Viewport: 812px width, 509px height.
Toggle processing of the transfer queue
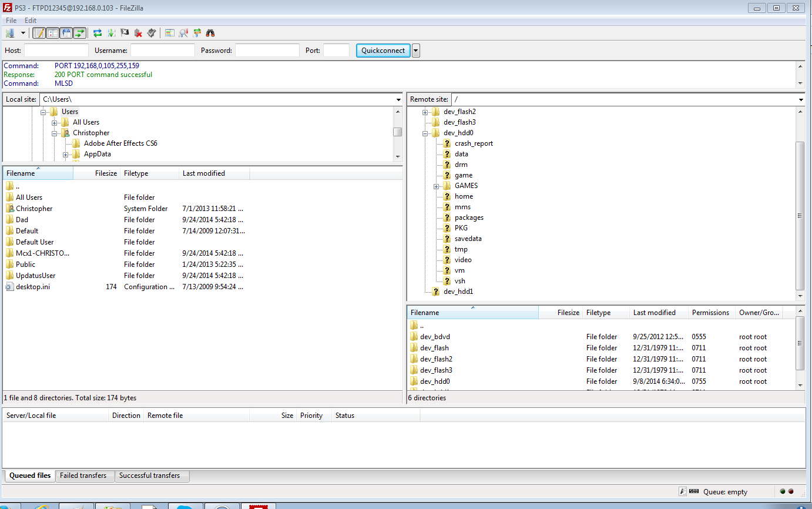(x=111, y=33)
